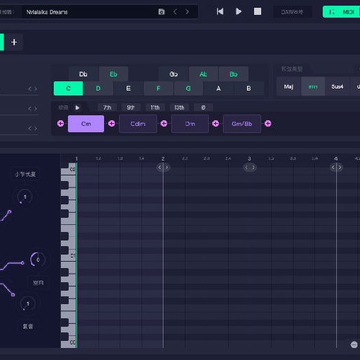The image size is (360, 360).
Task: Click the knob above 复音 label
Action: point(28,304)
